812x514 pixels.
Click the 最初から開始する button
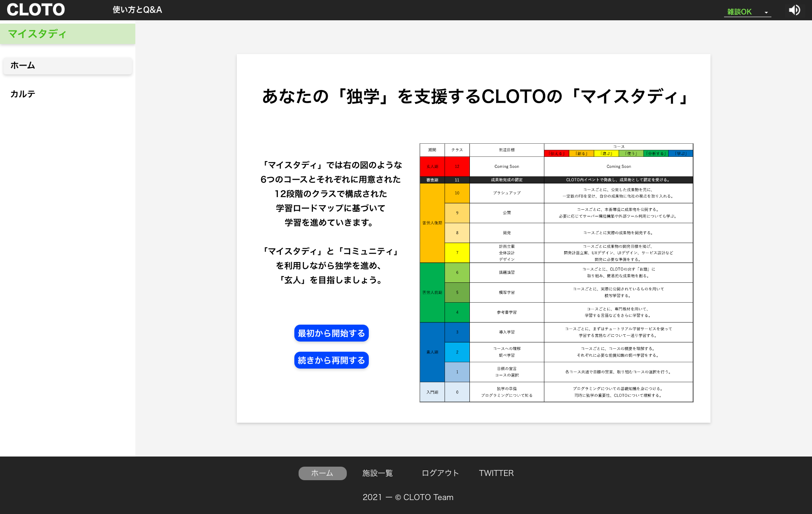coord(332,333)
